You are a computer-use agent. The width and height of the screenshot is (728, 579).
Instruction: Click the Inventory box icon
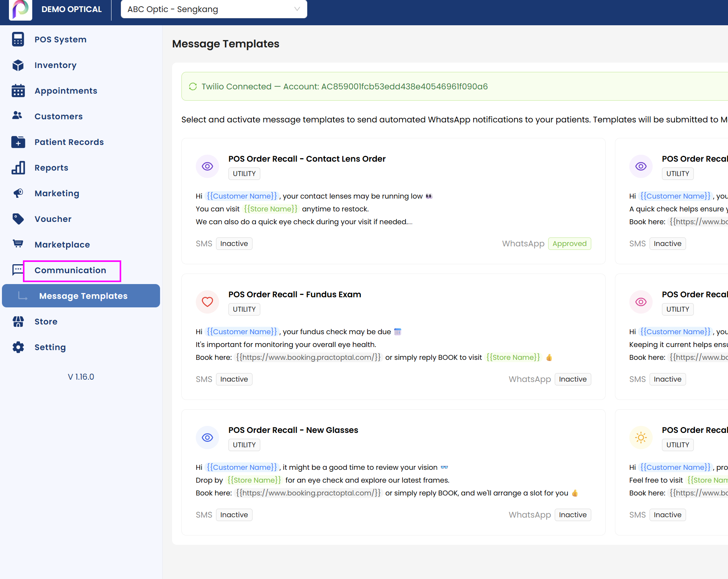coord(18,65)
